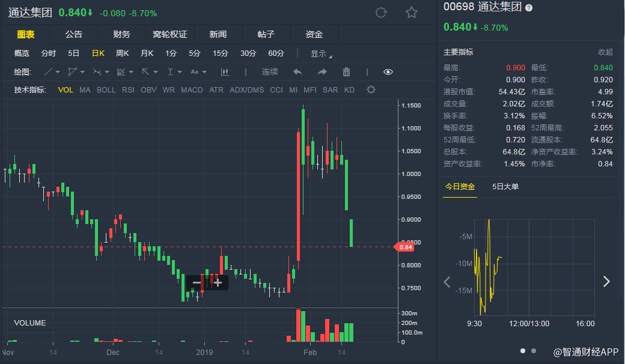
Task: Toggle the BOLL indicator
Action: point(106,90)
